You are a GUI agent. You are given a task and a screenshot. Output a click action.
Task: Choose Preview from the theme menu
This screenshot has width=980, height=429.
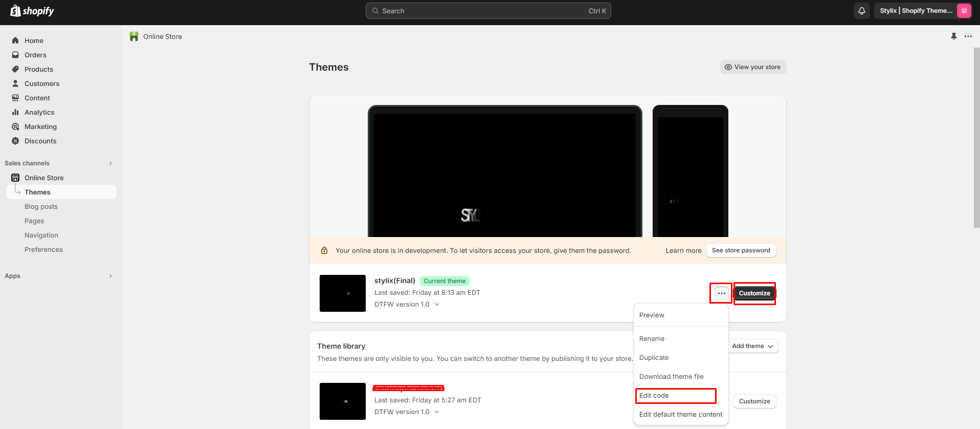[681, 315]
